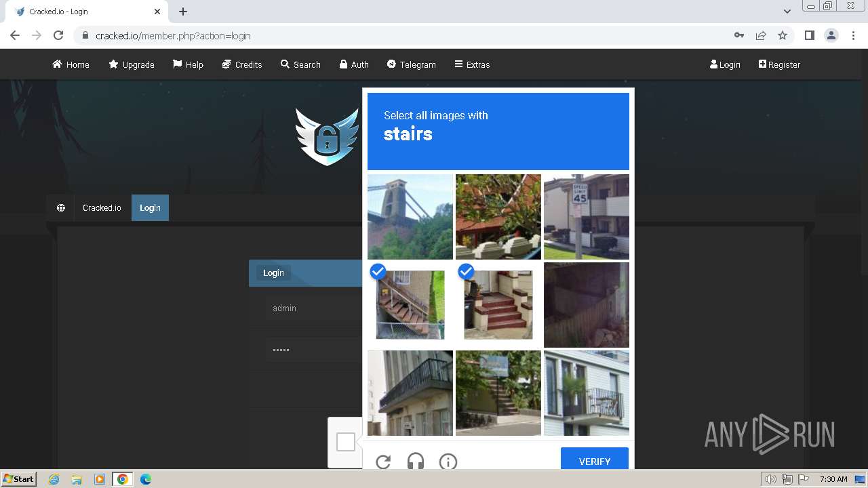Open the Chrome three-dot menu
The image size is (868, 488).
pos(853,35)
